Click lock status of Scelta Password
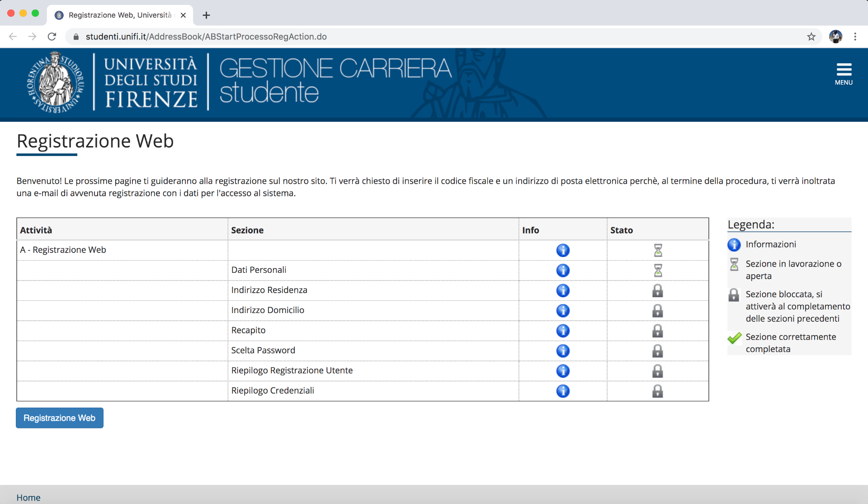Viewport: 868px width, 504px height. 658,351
